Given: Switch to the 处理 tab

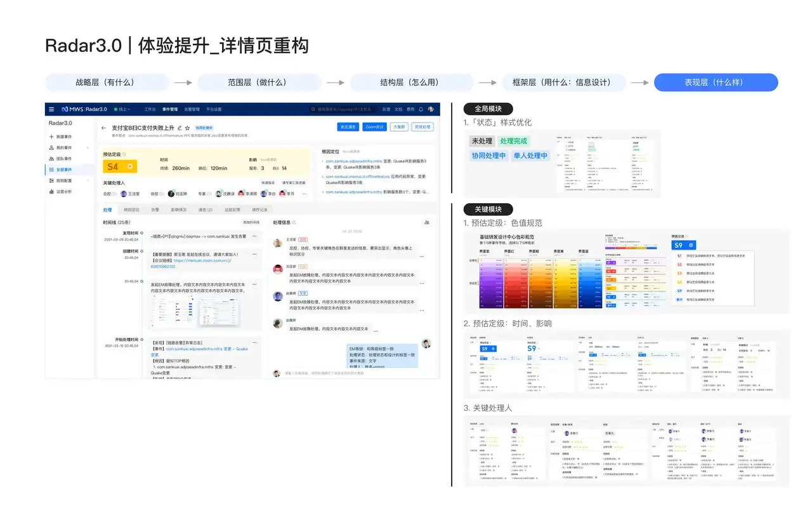Looking at the screenshot, I should [x=107, y=210].
